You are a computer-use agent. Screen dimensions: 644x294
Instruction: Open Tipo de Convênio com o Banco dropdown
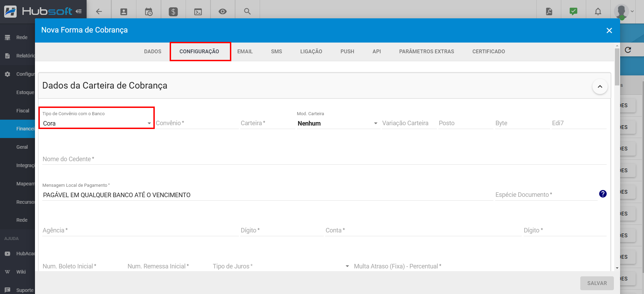(97, 123)
